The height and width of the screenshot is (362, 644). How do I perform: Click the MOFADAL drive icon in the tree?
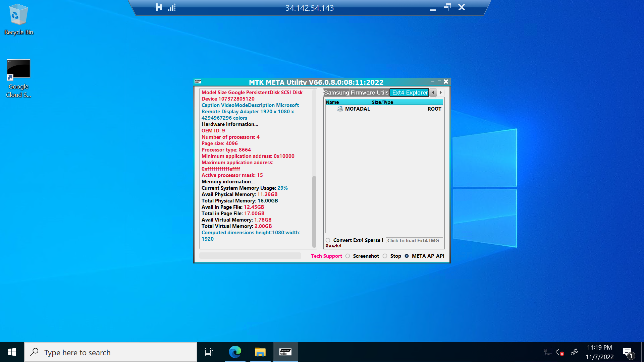(340, 109)
